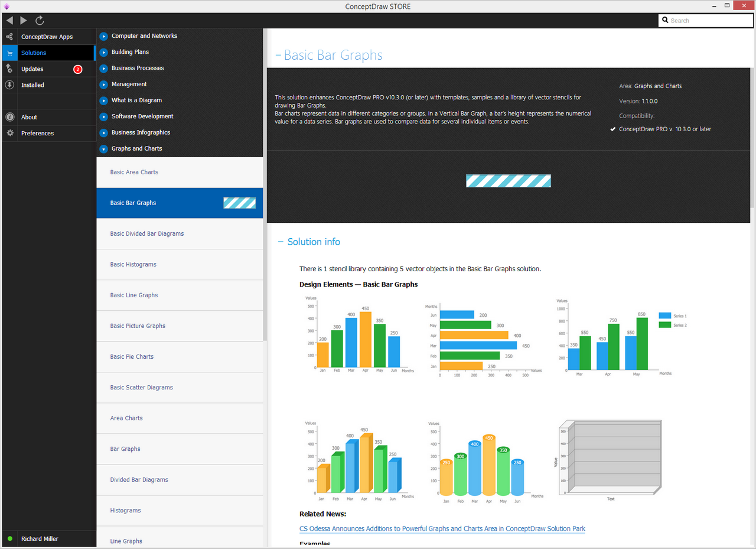
Task: Click the green online status dot
Action: pyautogui.click(x=10, y=539)
